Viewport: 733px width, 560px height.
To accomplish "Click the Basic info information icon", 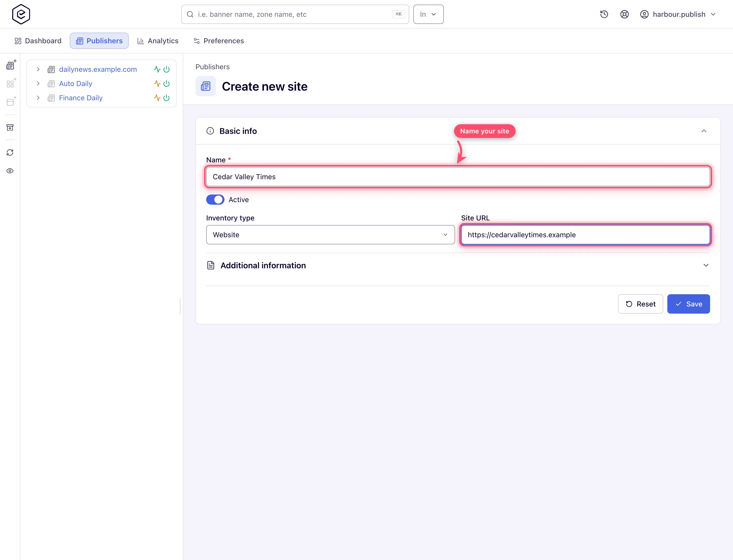I will [210, 131].
